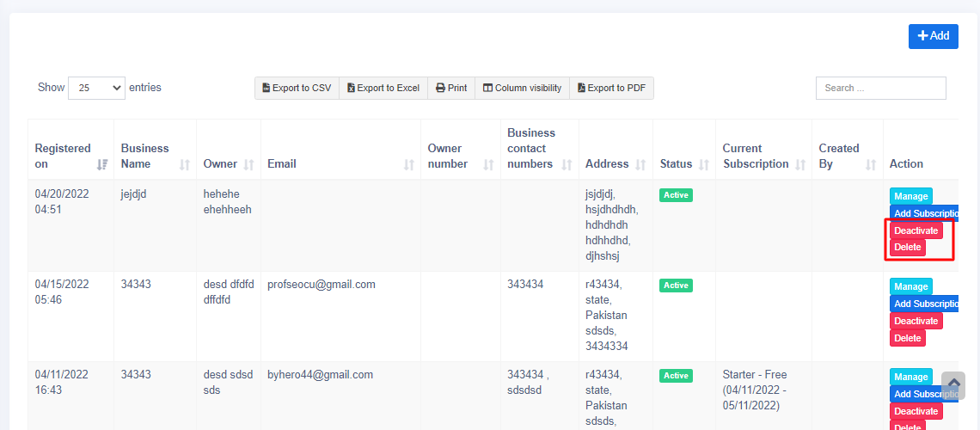
Task: Manage business owned by profseocu@gmail.com
Action: pyautogui.click(x=910, y=286)
